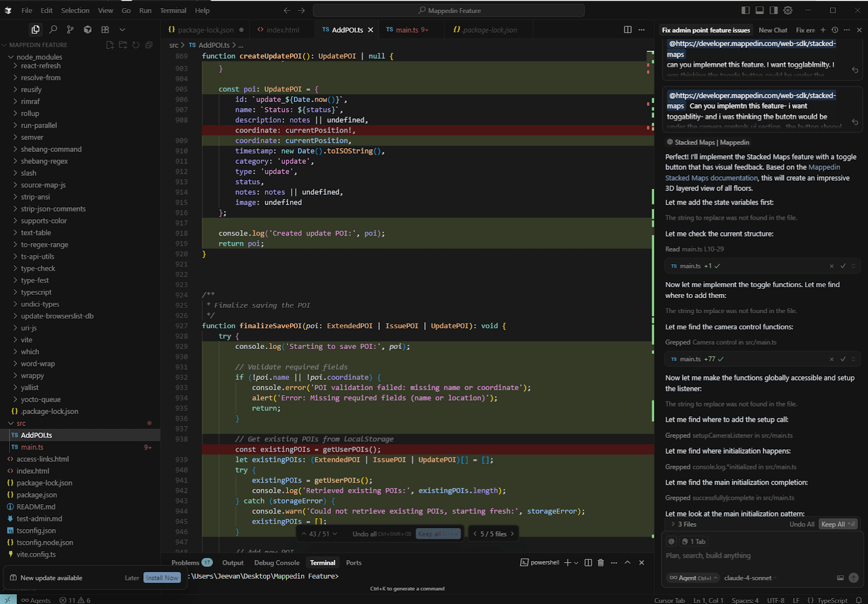Image resolution: width=868 pixels, height=604 pixels.
Task: Collapse all folders in Explorer
Action: click(x=149, y=45)
